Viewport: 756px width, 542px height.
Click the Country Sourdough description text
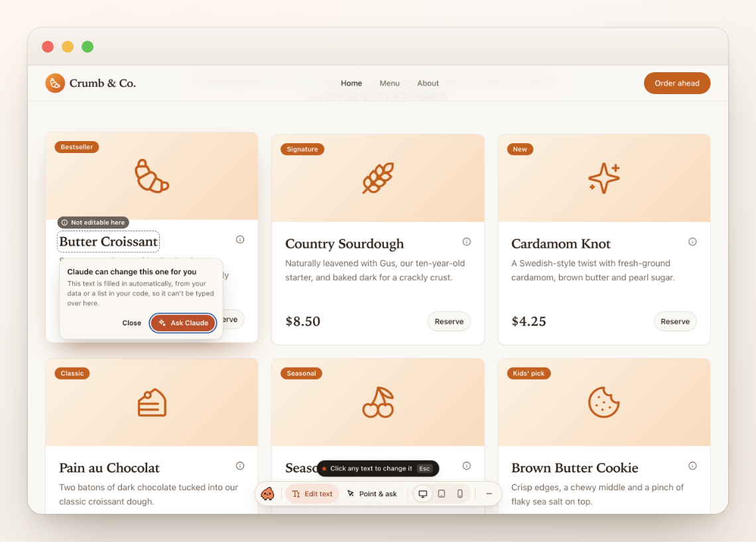pos(375,270)
